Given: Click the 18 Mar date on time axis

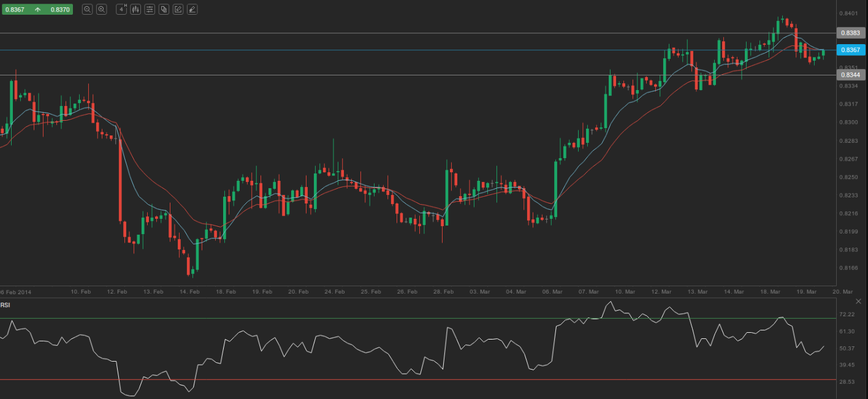Looking at the screenshot, I should pyautogui.click(x=771, y=292).
